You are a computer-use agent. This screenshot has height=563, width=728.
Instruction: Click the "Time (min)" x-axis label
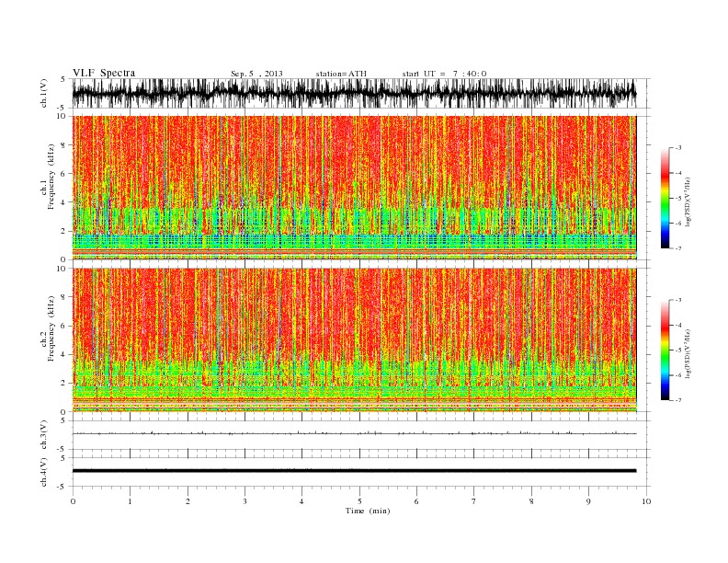click(368, 511)
